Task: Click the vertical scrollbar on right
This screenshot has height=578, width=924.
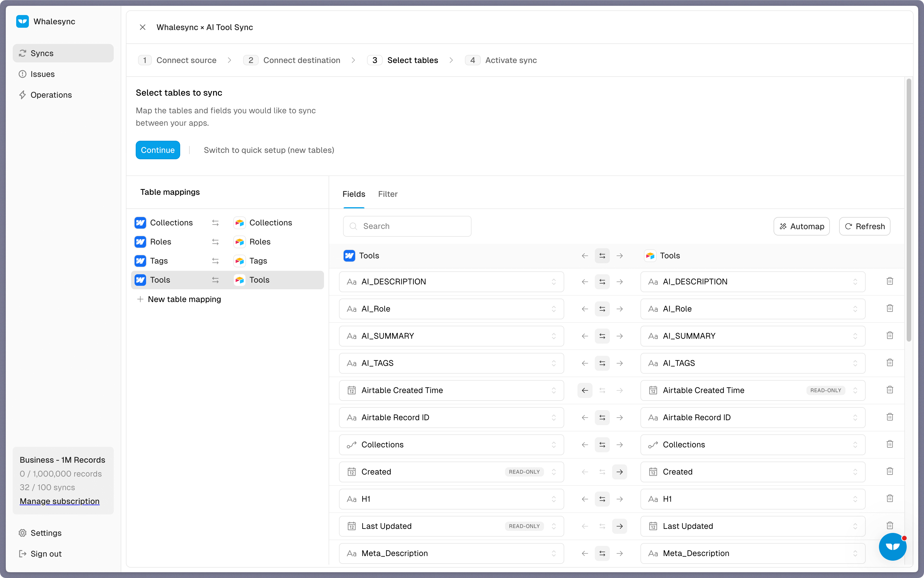Action: (x=909, y=210)
